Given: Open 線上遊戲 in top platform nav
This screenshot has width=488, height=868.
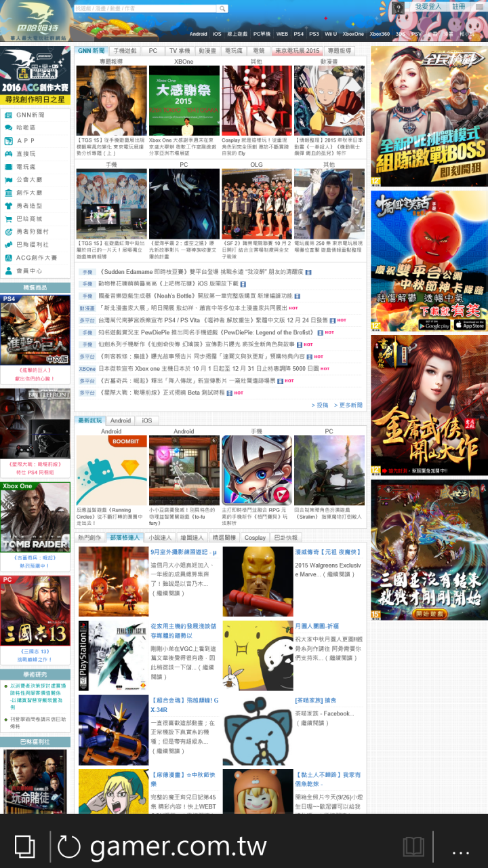Looking at the screenshot, I should point(237,34).
